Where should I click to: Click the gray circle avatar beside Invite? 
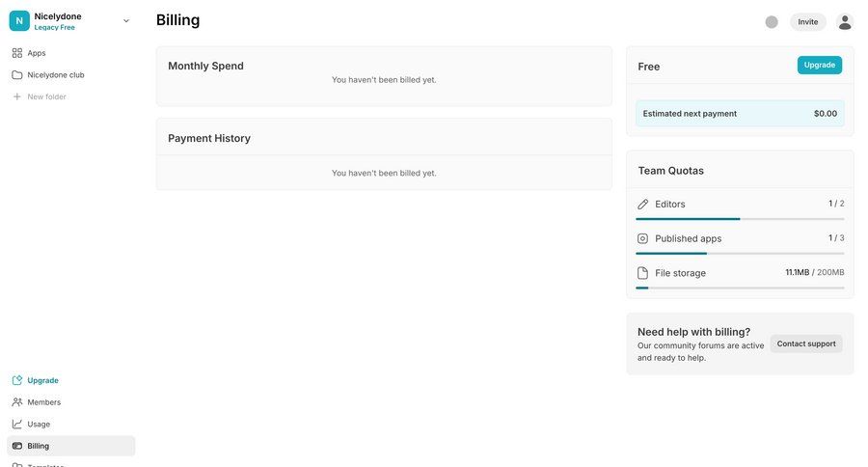[772, 21]
